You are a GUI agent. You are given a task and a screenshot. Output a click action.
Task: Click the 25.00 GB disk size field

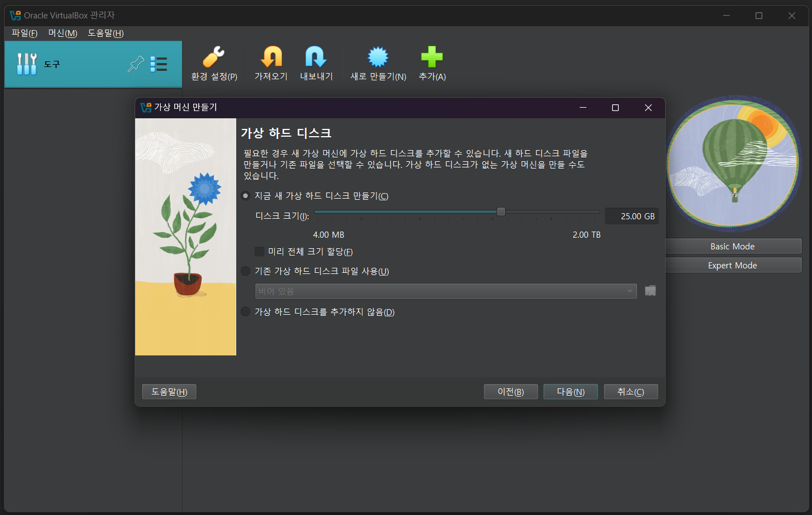632,216
